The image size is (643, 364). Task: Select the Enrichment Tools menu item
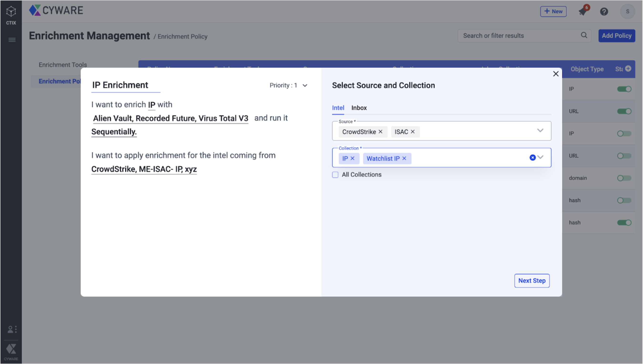[x=62, y=65]
